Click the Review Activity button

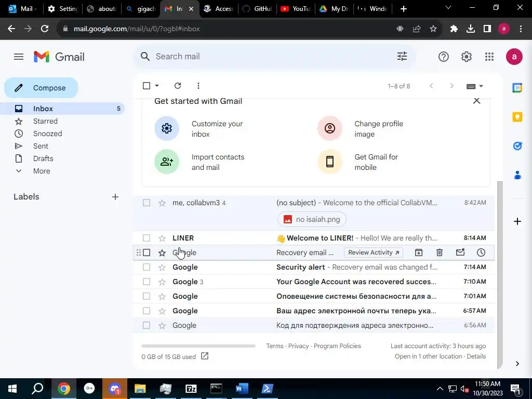tap(373, 252)
